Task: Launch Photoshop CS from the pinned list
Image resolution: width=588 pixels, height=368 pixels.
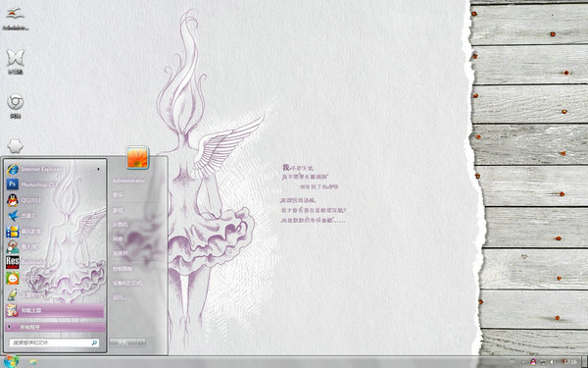Action: (x=55, y=184)
